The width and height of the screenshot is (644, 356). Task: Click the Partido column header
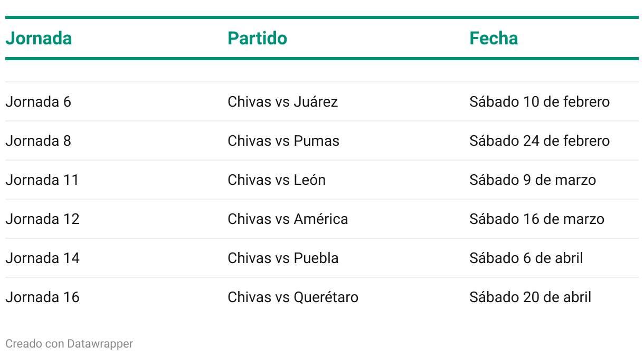coord(258,38)
